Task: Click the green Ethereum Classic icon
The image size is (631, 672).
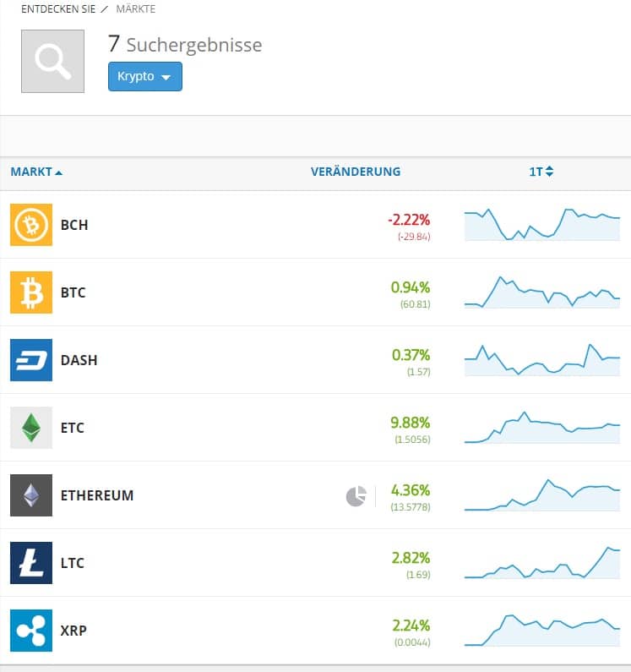Action: 31,428
